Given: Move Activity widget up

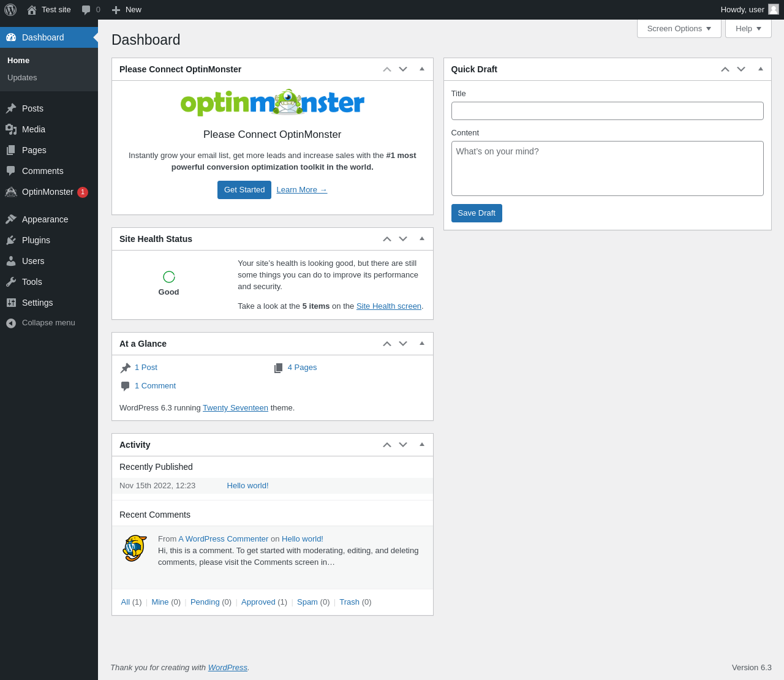Looking at the screenshot, I should coord(387,445).
